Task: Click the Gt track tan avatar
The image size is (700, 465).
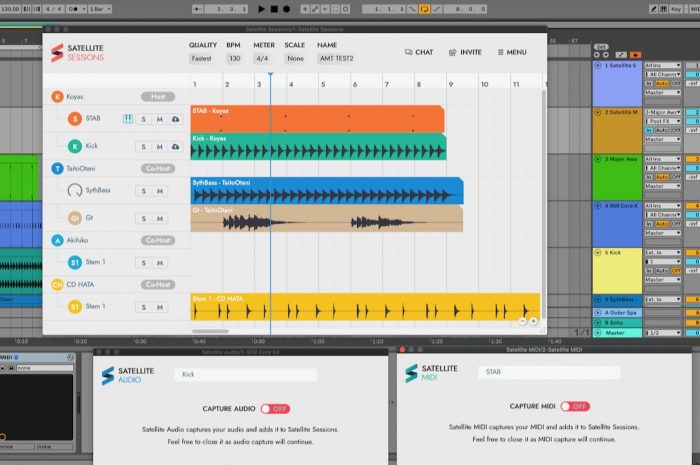Action: pos(75,218)
